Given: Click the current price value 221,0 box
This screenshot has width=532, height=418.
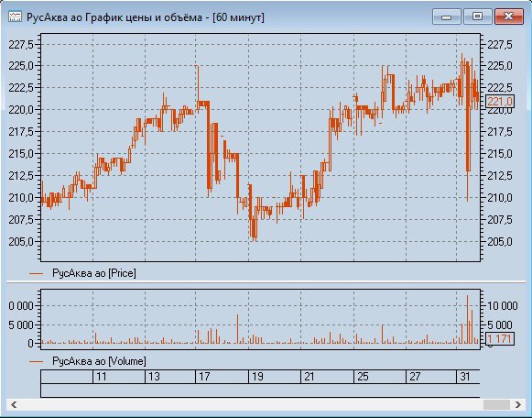Looking at the screenshot, I should [500, 101].
